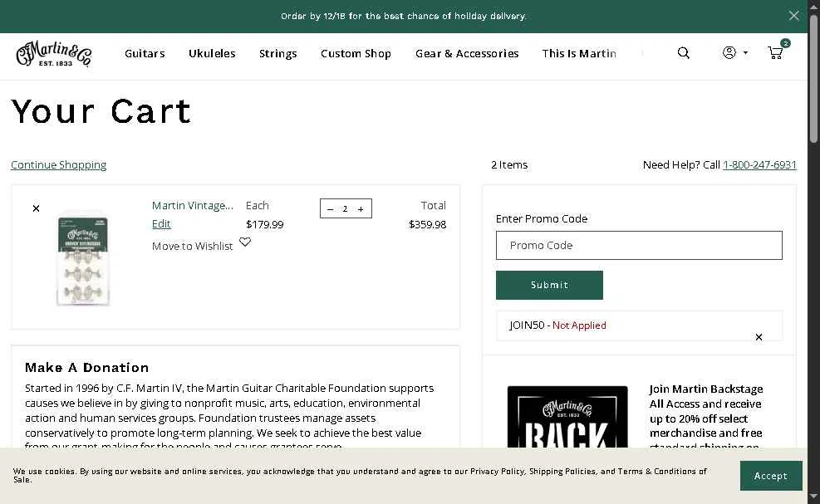820x504 pixels.
Task: Go to the C.F. Martin & Co. logo home
Action: point(54,54)
